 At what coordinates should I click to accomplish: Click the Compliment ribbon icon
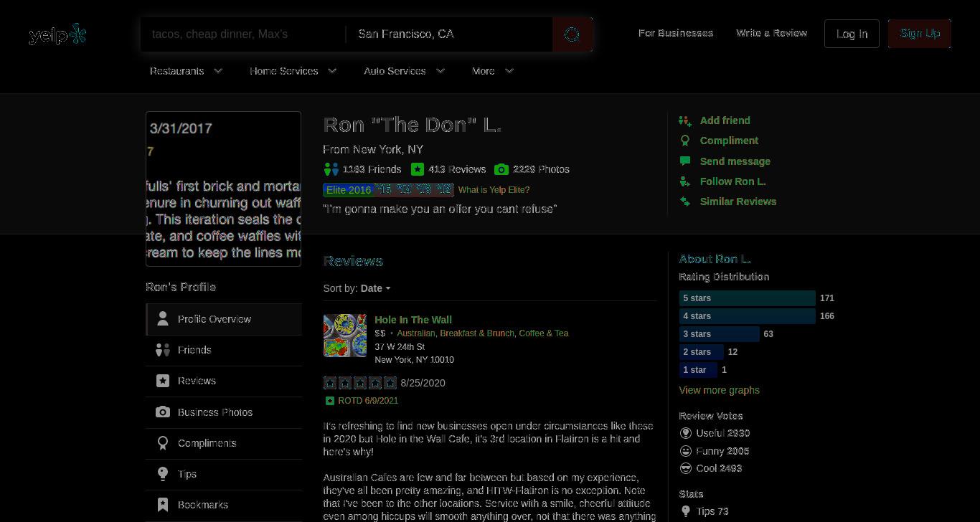pyautogui.click(x=685, y=141)
